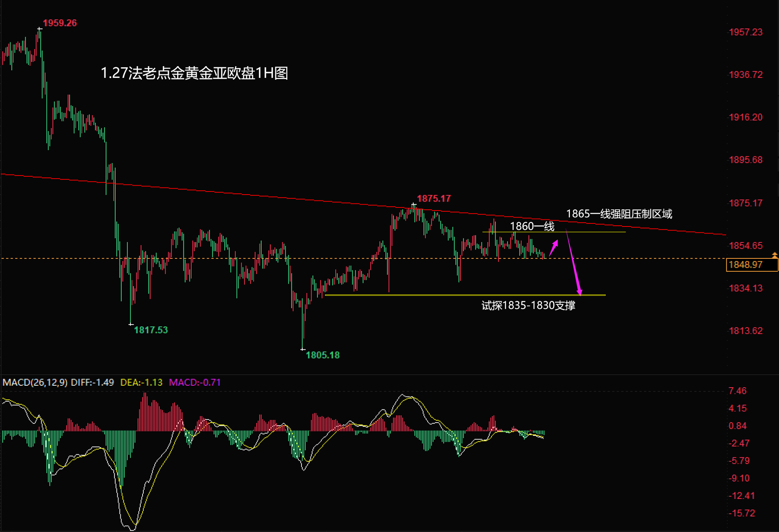The image size is (779, 532).
Task: Click the 1875.17 swing high label
Action: pyautogui.click(x=434, y=198)
